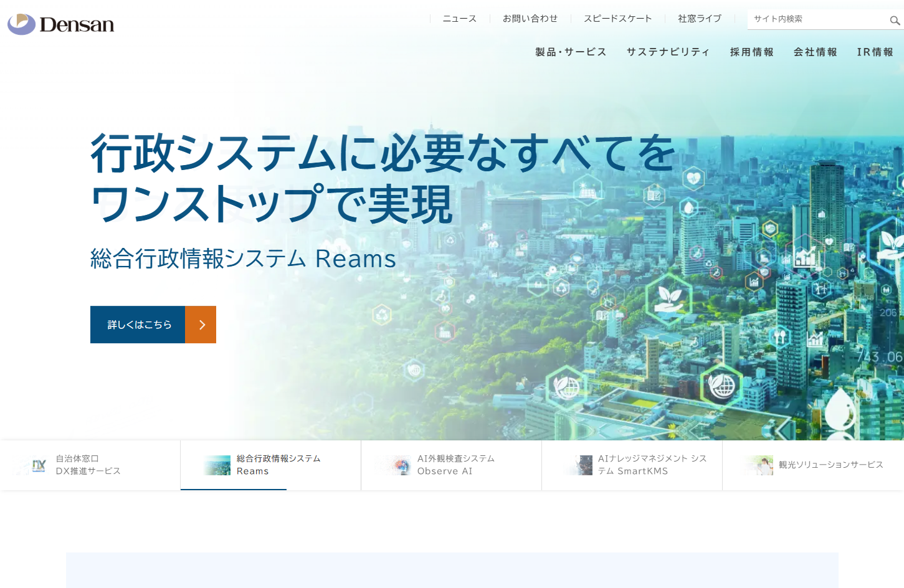Click the DX推進サービス thumbnail icon
Screen dimensions: 904x588
[x=39, y=465]
